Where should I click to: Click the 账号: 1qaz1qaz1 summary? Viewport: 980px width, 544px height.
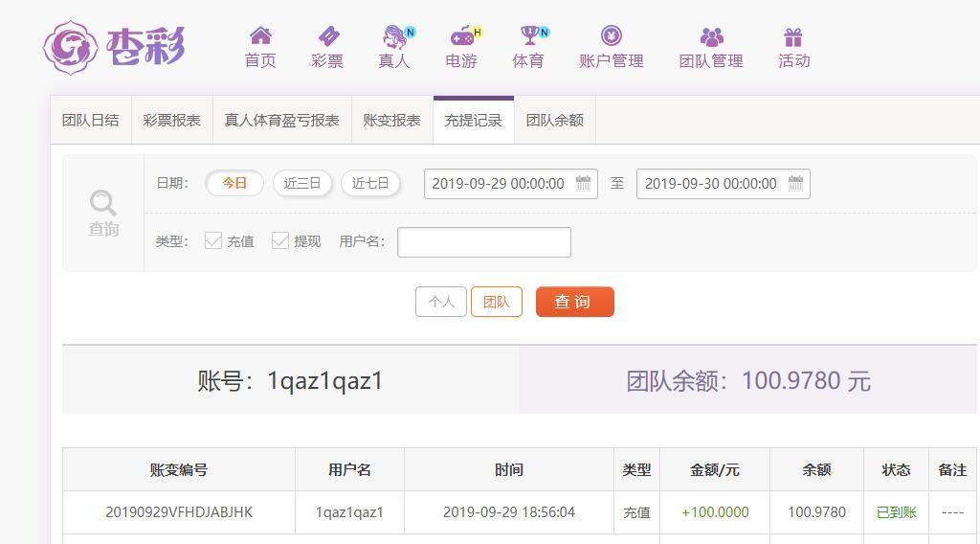290,380
